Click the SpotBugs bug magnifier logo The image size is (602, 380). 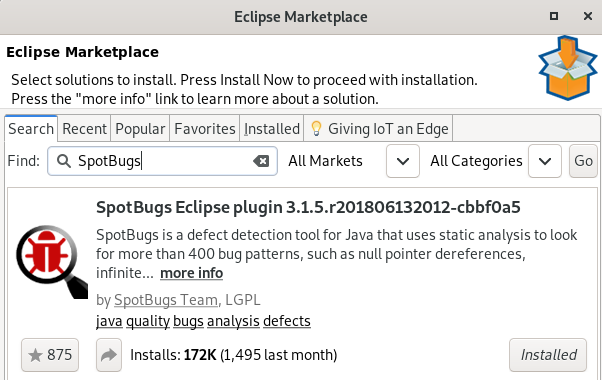[x=52, y=262]
